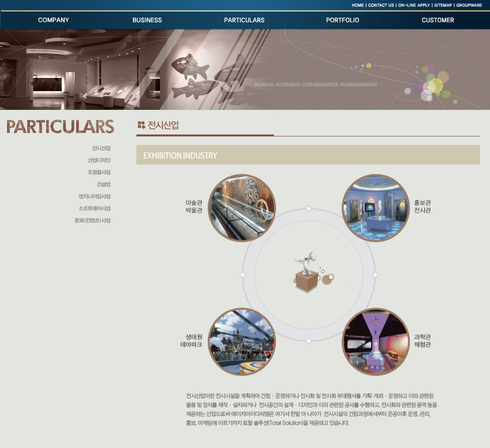Select 엔지니어링사업 in the sidebar
Screen dimensions: 490x448
click(94, 196)
